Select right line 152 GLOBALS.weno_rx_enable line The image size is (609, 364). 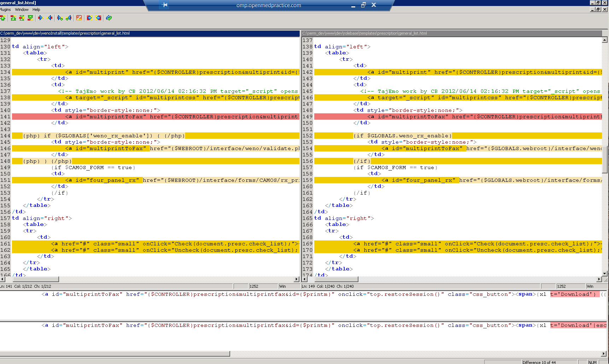458,136
